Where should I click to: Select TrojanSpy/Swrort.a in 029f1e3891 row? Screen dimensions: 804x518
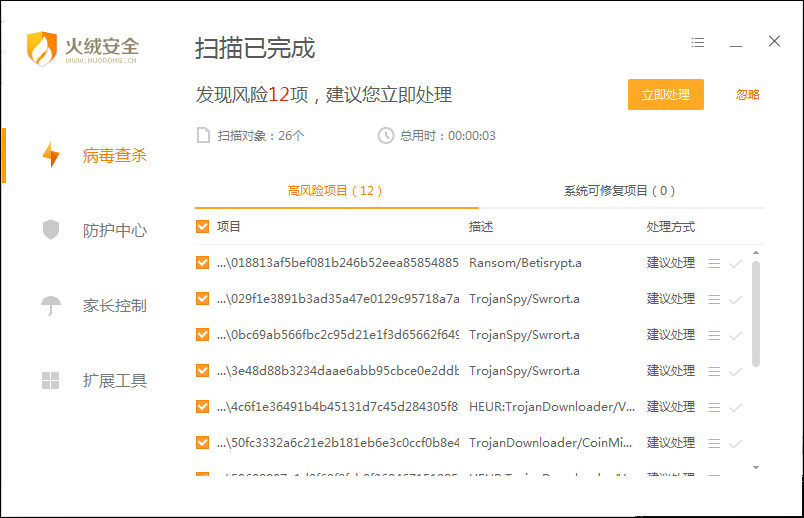click(x=524, y=299)
